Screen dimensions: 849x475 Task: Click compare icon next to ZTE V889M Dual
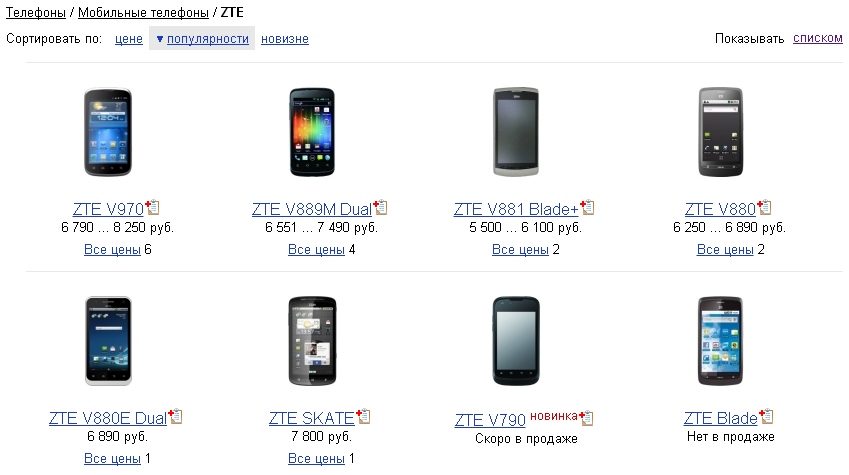pos(380,207)
